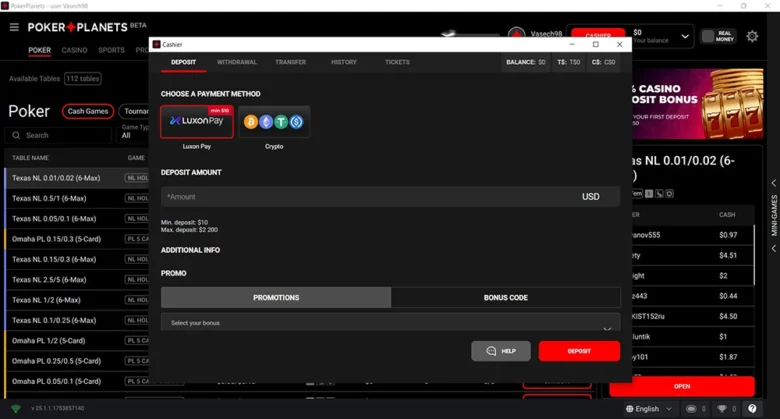Open the Sports section in main nav

(x=111, y=50)
